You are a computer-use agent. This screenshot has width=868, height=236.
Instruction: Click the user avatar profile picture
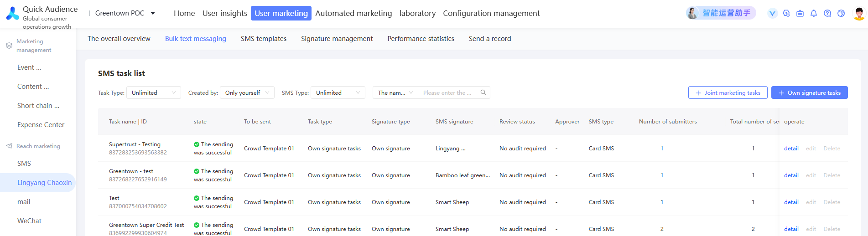[858, 13]
